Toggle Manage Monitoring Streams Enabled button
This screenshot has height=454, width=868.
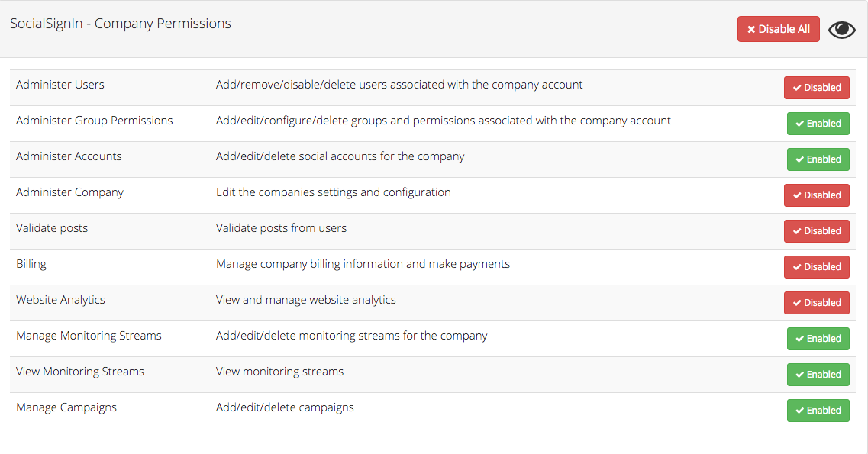[818, 339]
